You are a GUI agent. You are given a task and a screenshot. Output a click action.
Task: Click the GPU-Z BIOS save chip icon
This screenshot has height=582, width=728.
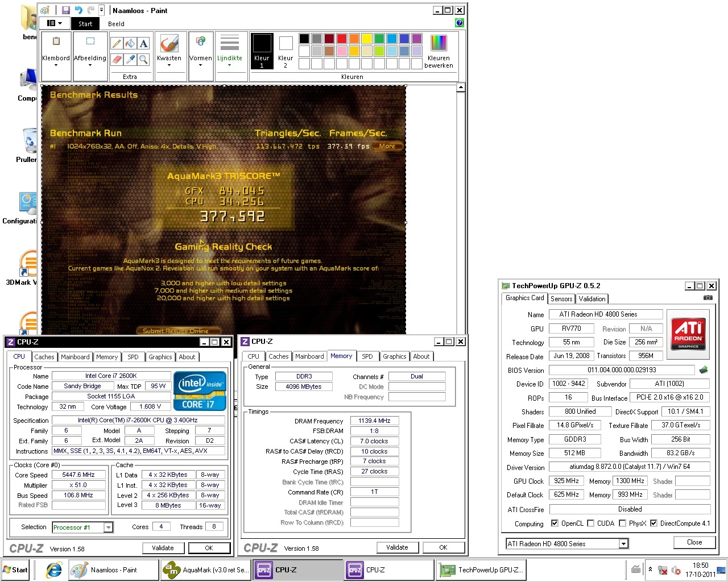704,370
